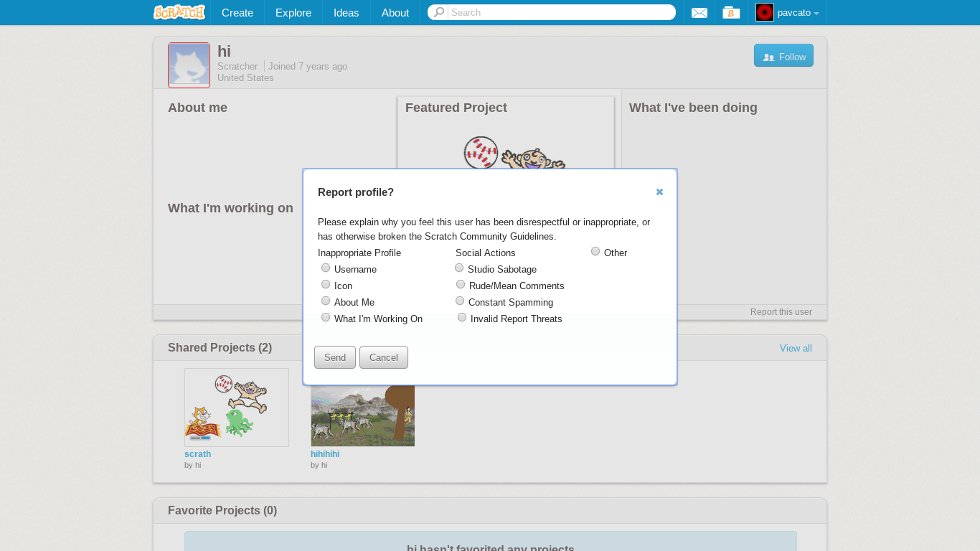Pick the Constant Spamming radio option
Viewport: 980px width, 551px height.
(460, 301)
